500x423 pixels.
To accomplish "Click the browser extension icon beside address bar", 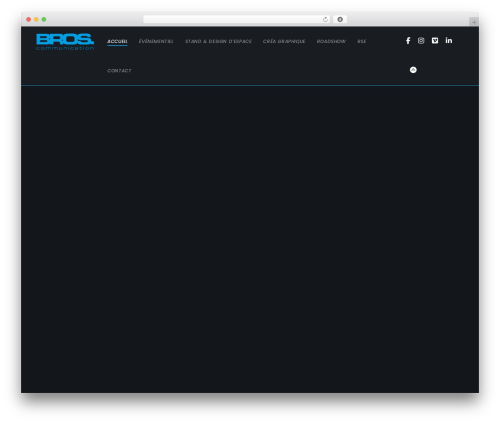I will point(340,19).
